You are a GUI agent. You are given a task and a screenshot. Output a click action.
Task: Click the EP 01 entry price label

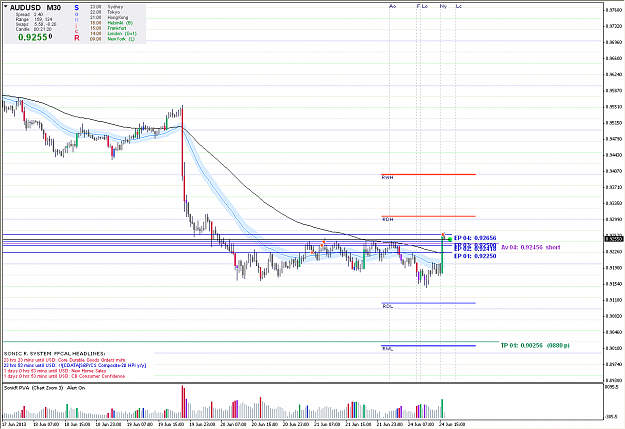pyautogui.click(x=475, y=256)
